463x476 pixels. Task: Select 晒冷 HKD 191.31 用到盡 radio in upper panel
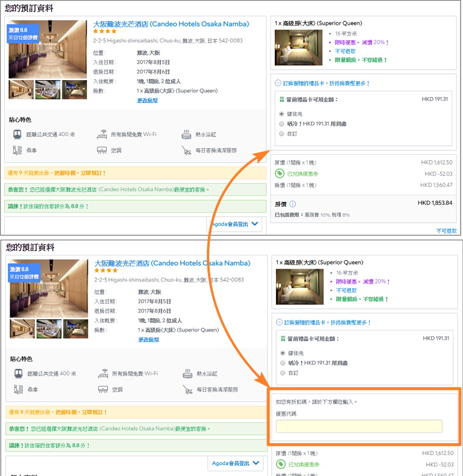click(282, 124)
